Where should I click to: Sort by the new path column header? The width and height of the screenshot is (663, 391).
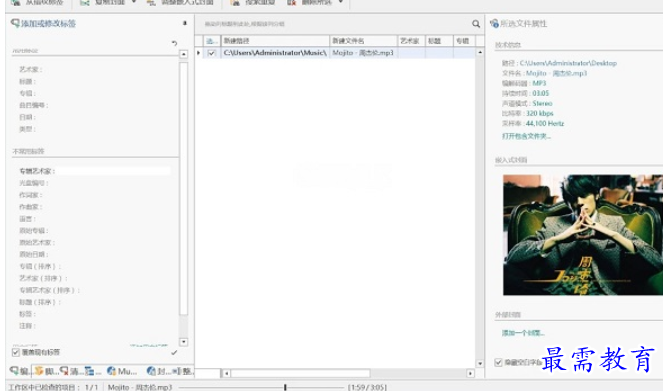[x=275, y=41]
